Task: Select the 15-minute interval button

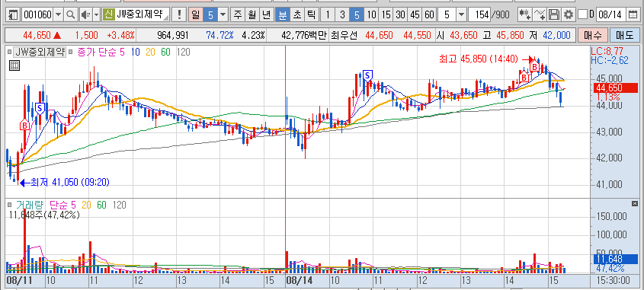Action: (x=386, y=15)
